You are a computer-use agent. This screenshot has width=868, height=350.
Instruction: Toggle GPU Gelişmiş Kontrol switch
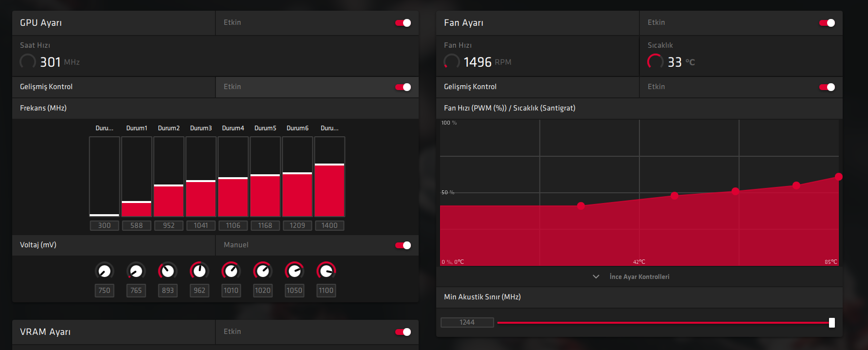pos(403,87)
